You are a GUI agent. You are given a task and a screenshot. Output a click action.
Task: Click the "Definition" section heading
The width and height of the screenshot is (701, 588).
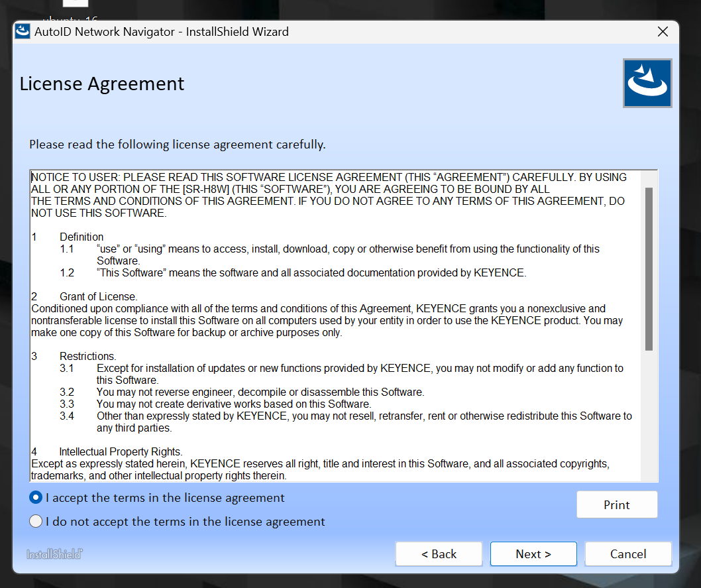tap(81, 237)
